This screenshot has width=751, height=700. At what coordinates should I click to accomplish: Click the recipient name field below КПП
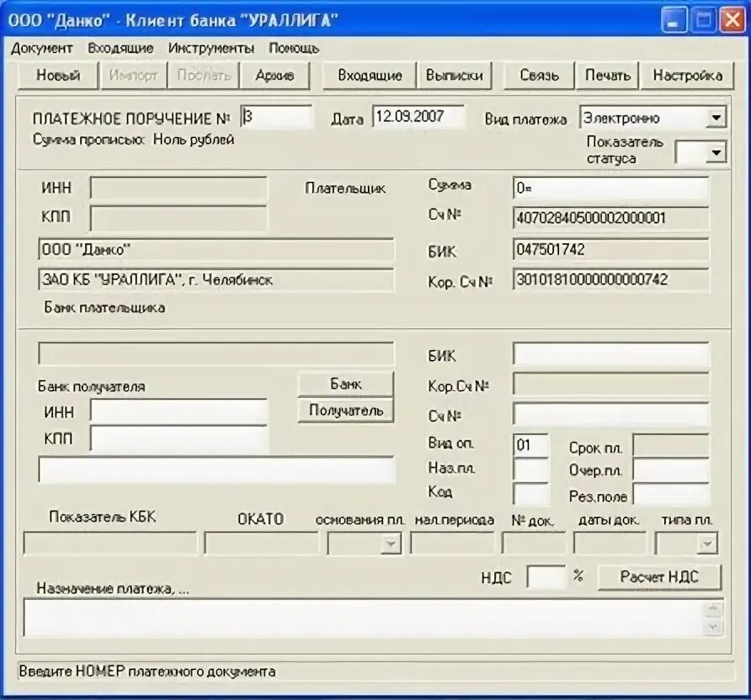(216, 469)
